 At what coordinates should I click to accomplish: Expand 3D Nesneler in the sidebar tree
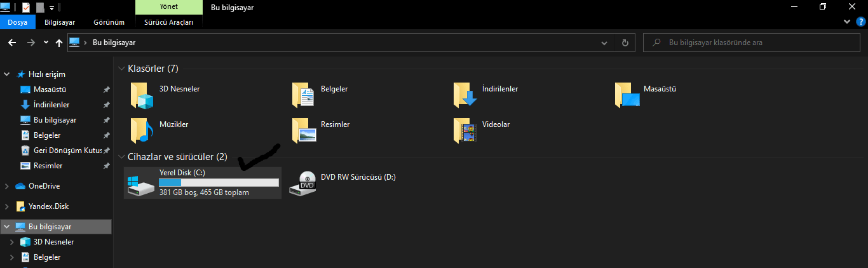[x=12, y=242]
